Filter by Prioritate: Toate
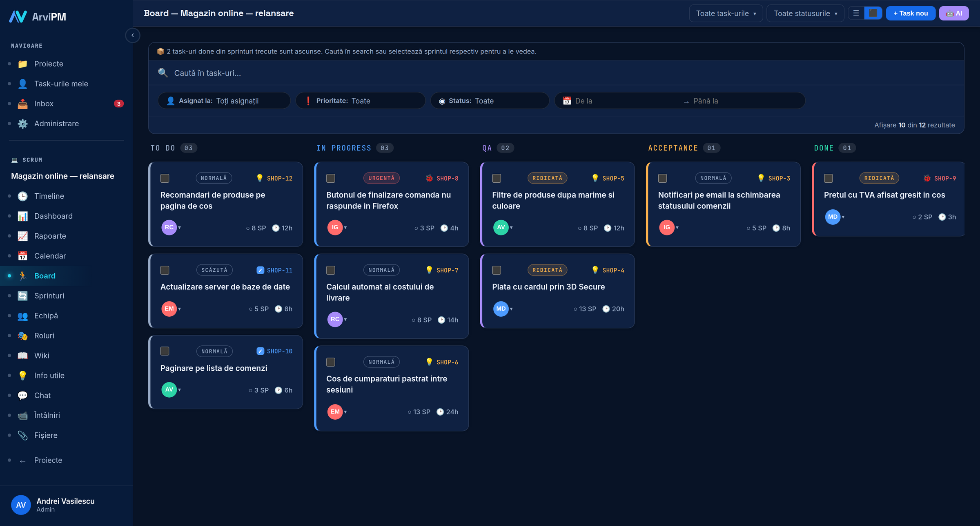The width and height of the screenshot is (980, 526). 360,101
